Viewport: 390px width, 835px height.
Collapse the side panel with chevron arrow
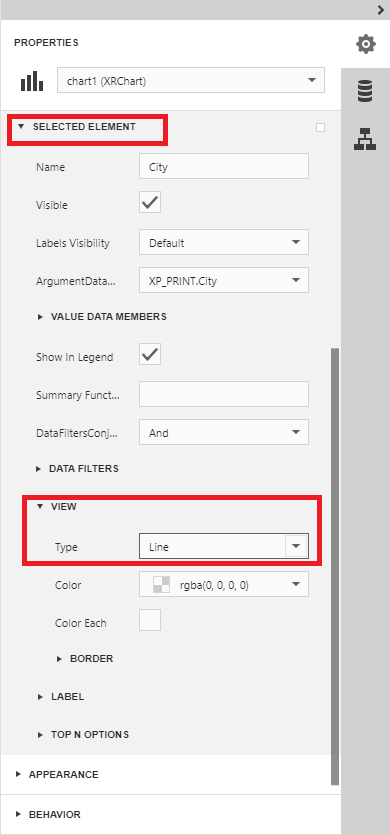(x=380, y=10)
